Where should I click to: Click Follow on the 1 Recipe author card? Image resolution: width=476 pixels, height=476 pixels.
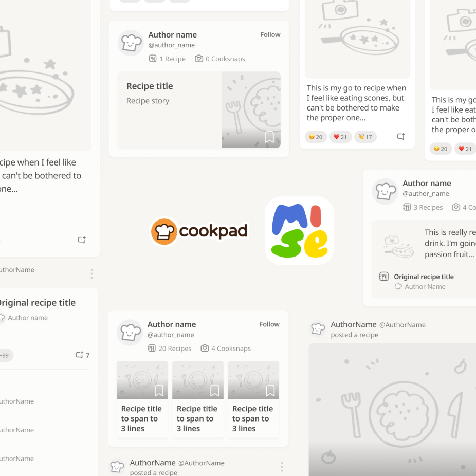click(270, 34)
